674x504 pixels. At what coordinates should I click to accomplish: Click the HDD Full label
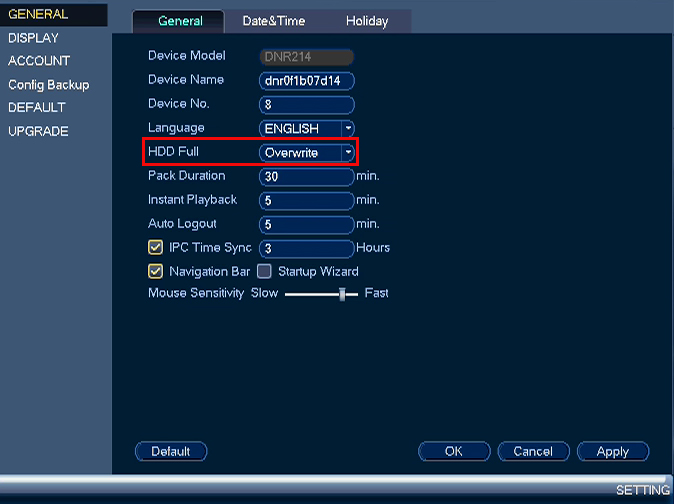point(173,152)
